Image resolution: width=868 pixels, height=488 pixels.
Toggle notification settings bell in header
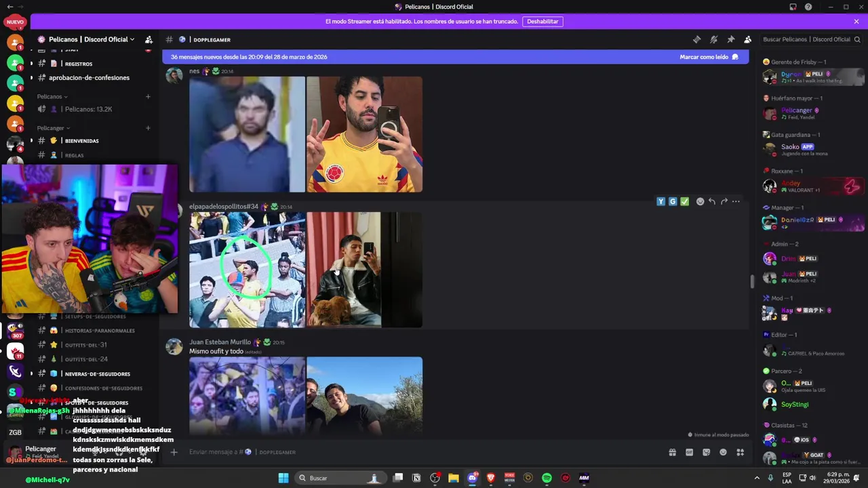coord(713,39)
